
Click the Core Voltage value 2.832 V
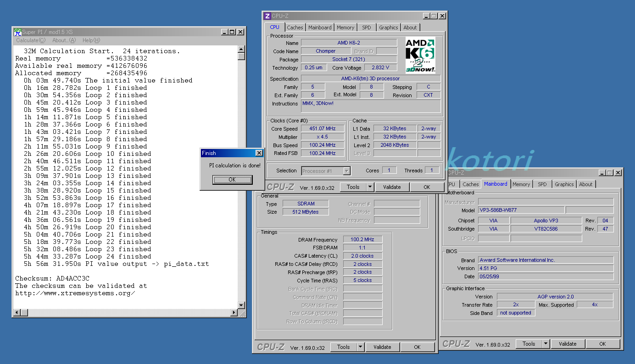(380, 67)
